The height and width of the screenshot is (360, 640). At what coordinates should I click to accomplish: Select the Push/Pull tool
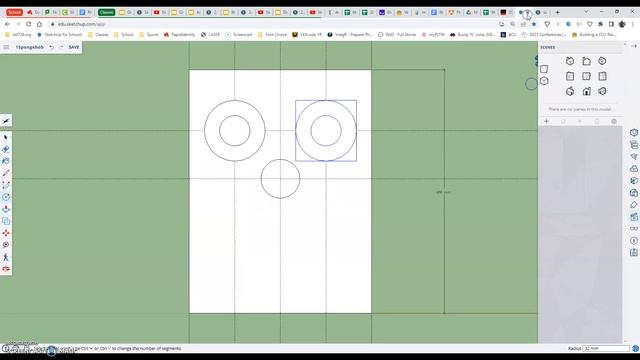pos(6,209)
